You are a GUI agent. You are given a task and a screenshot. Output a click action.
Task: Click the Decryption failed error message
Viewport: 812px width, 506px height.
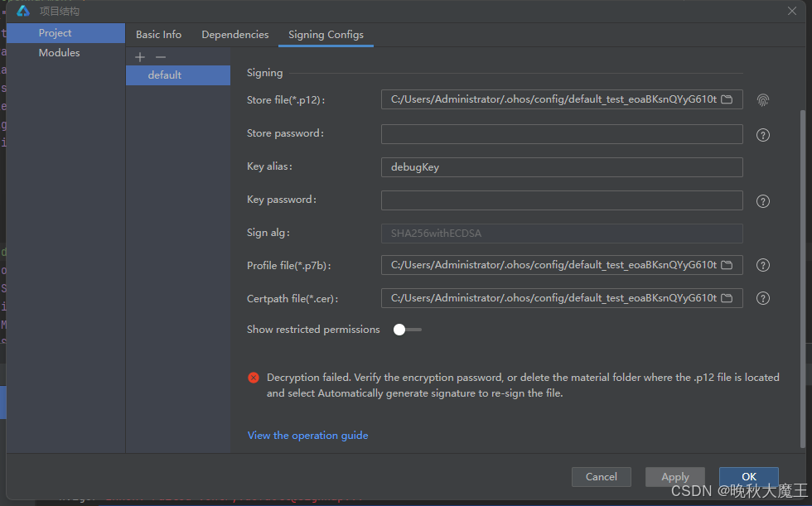523,385
